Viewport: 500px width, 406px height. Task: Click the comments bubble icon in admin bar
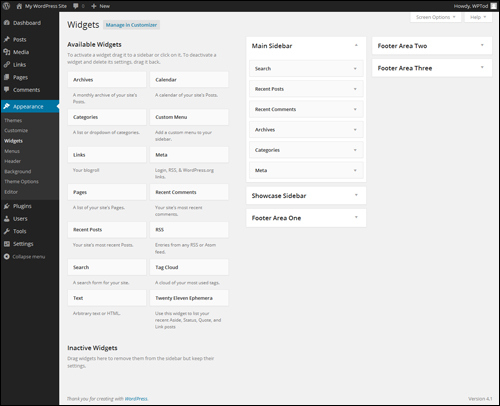(x=76, y=6)
